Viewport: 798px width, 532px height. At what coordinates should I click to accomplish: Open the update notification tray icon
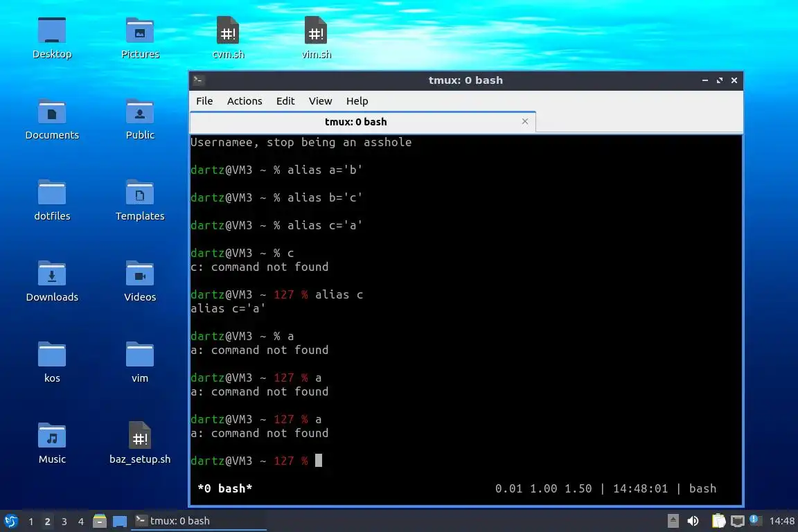click(x=755, y=520)
